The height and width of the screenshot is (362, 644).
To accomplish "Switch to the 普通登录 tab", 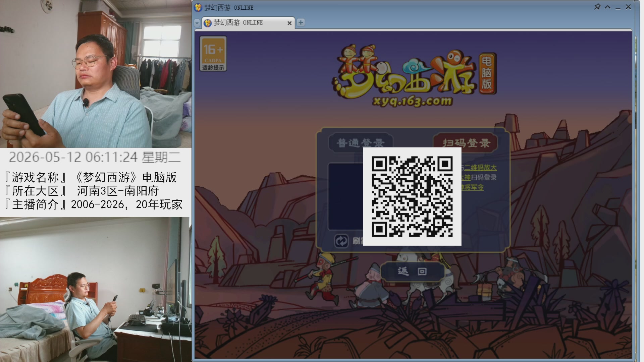I will pyautogui.click(x=361, y=143).
